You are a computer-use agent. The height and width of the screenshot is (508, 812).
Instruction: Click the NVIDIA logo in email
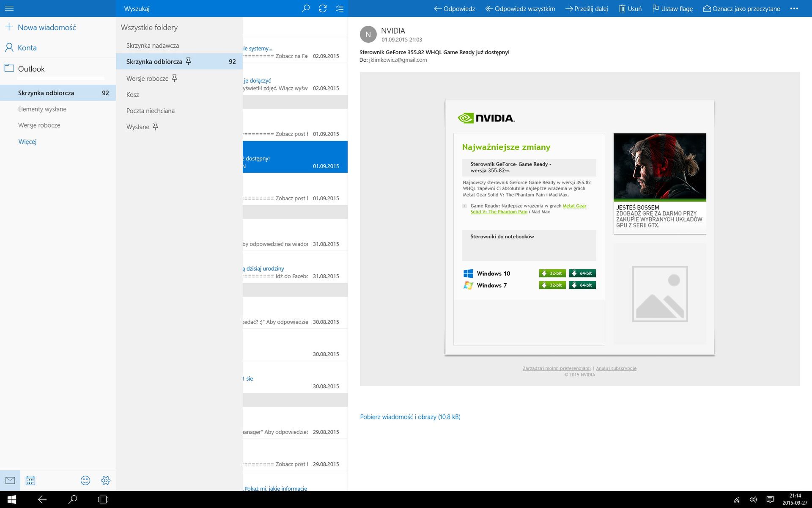486,118
